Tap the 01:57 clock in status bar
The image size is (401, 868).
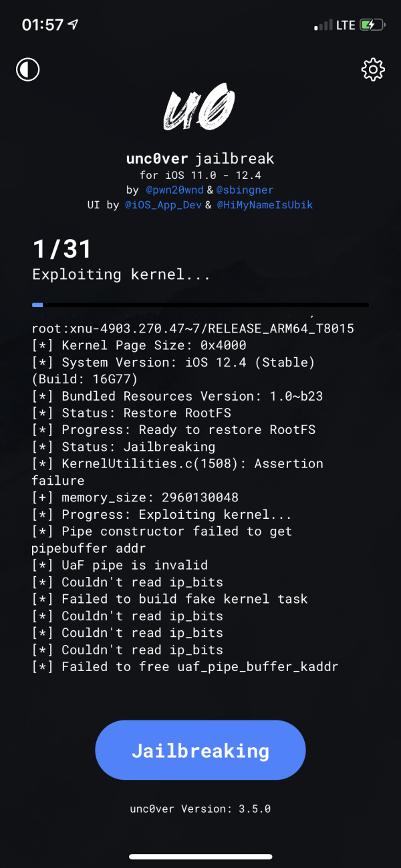tap(43, 25)
